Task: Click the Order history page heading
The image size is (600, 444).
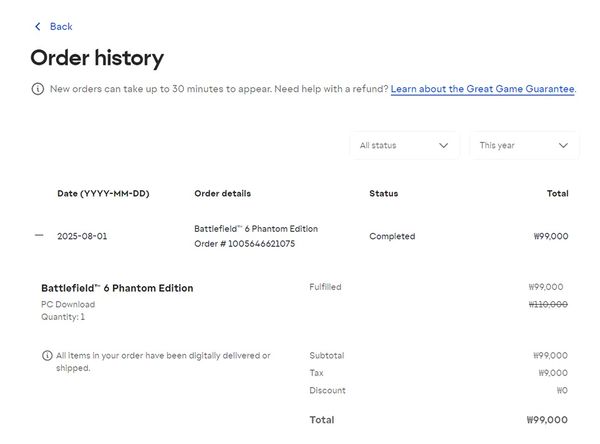Action: pos(97,58)
